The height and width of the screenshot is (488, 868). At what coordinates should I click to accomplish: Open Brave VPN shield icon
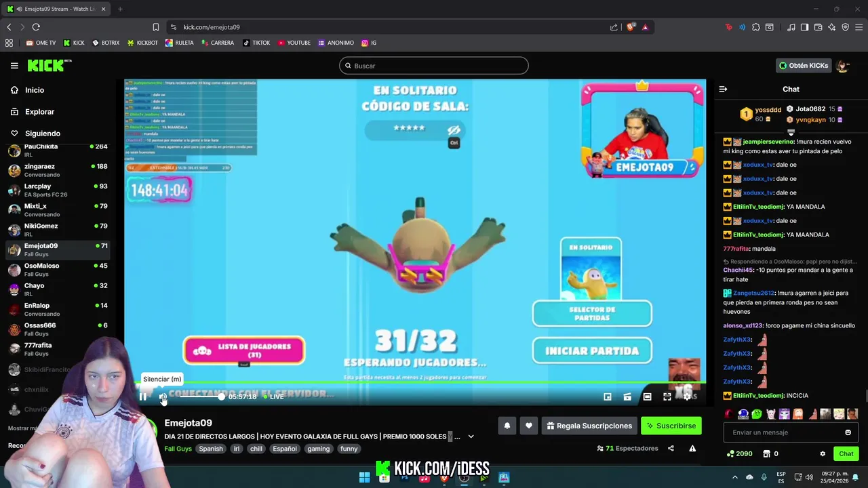pyautogui.click(x=846, y=27)
